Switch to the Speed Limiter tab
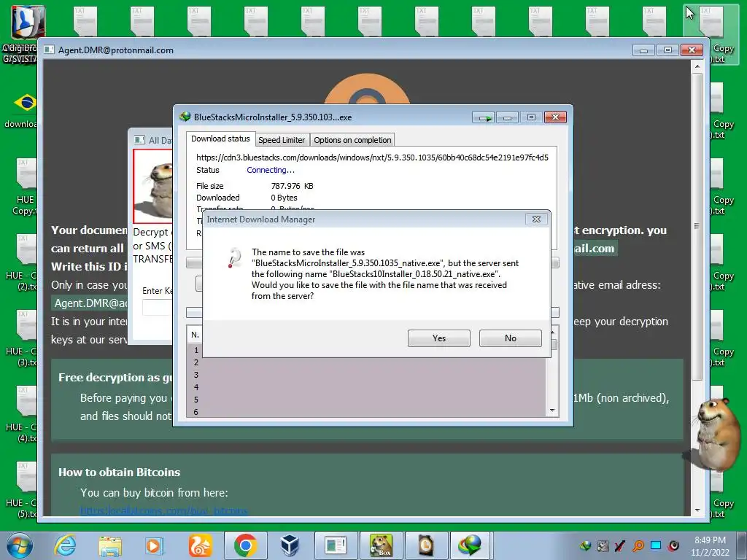Viewport: 747px width, 560px height. [282, 140]
